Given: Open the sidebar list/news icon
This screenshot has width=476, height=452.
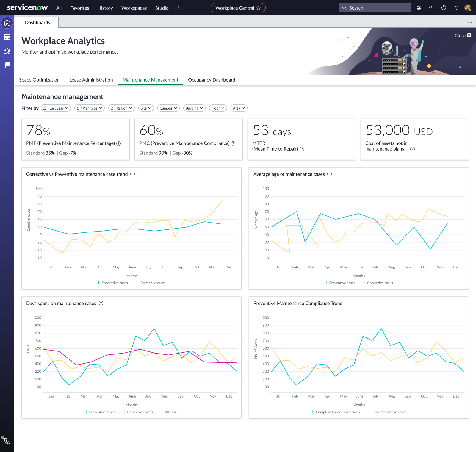Looking at the screenshot, I should [7, 65].
